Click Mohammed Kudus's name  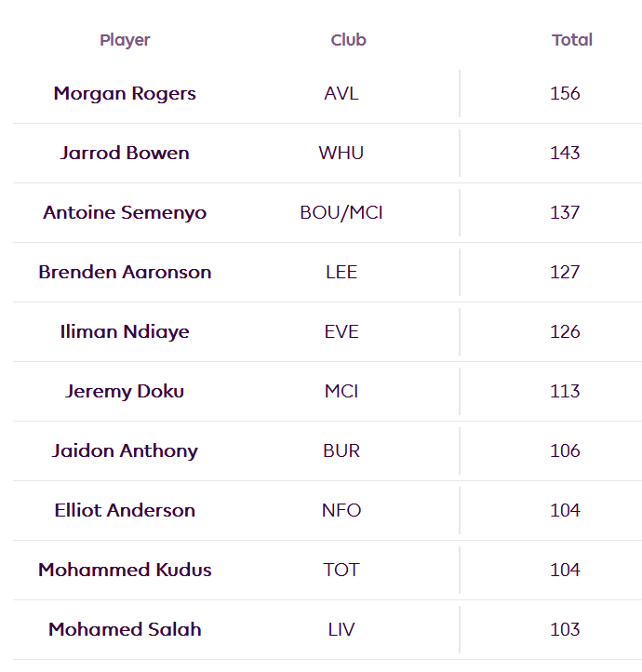coord(125,570)
